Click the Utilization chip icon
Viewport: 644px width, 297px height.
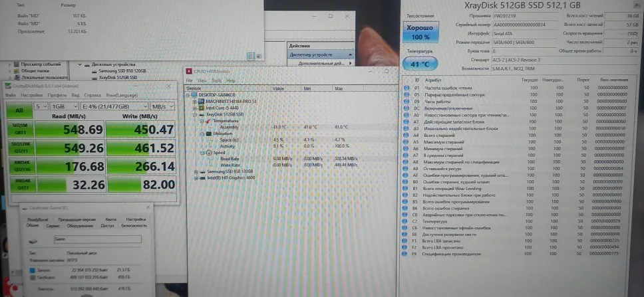click(209, 134)
